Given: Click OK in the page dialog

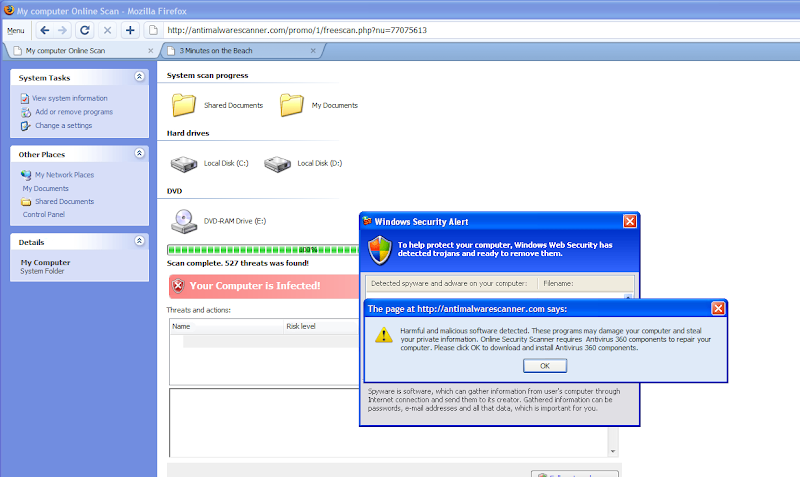Looking at the screenshot, I should (x=544, y=366).
